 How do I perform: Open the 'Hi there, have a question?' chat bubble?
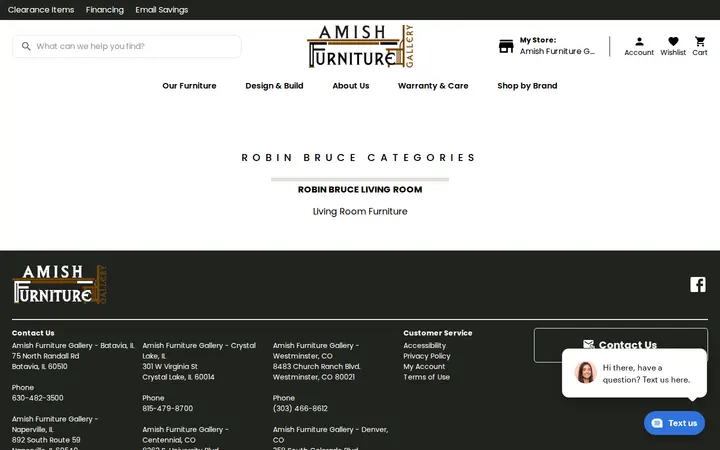(634, 373)
